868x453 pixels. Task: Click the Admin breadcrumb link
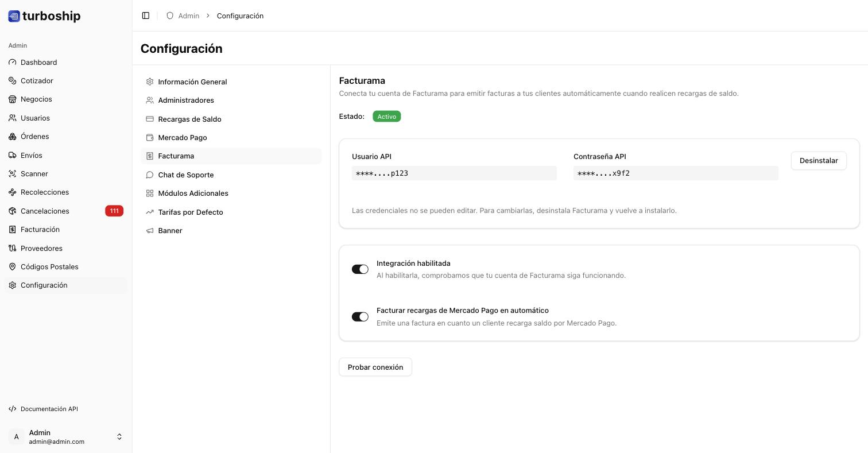tap(189, 16)
